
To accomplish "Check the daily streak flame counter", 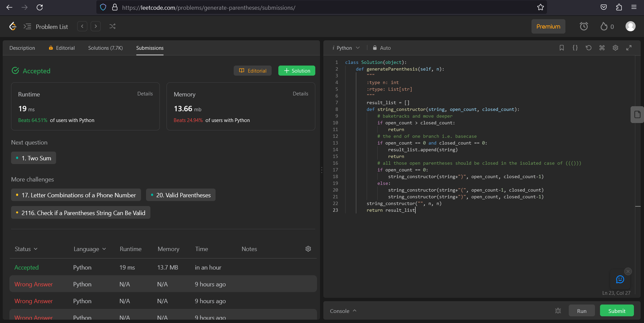I will coord(606,26).
